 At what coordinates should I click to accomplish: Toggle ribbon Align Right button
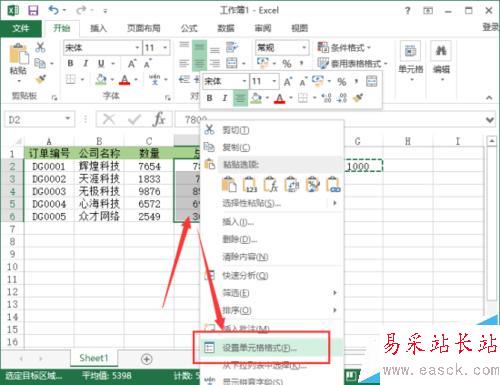coord(215,63)
